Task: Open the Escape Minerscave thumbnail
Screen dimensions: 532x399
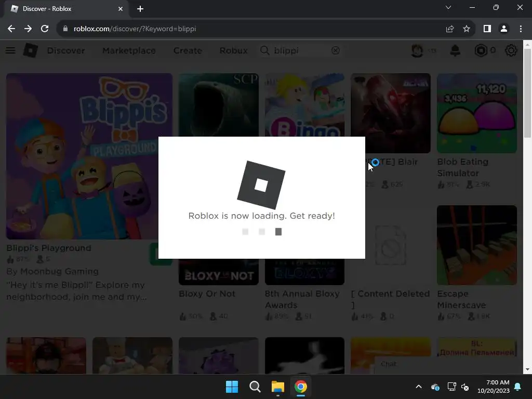Action: click(477, 245)
